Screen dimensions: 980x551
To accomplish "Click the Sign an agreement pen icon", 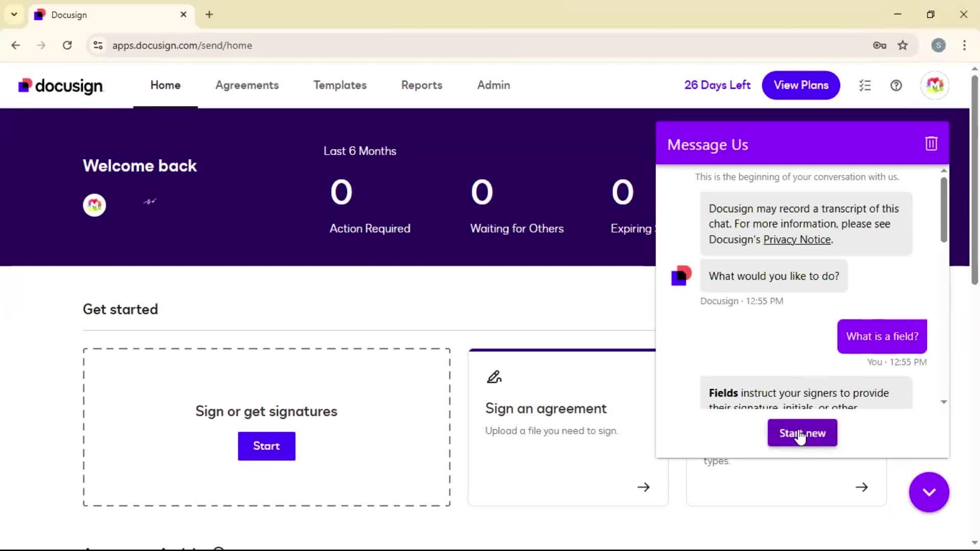I will coord(494,377).
